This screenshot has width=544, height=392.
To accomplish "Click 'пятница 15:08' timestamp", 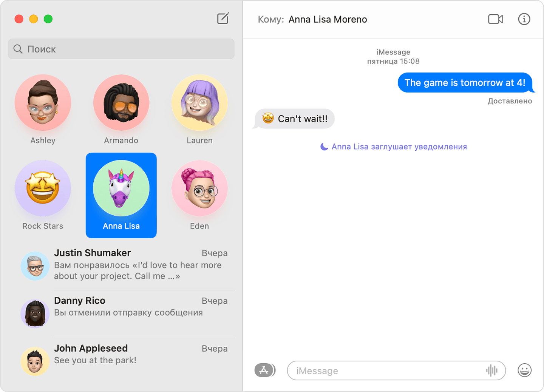I will [393, 61].
